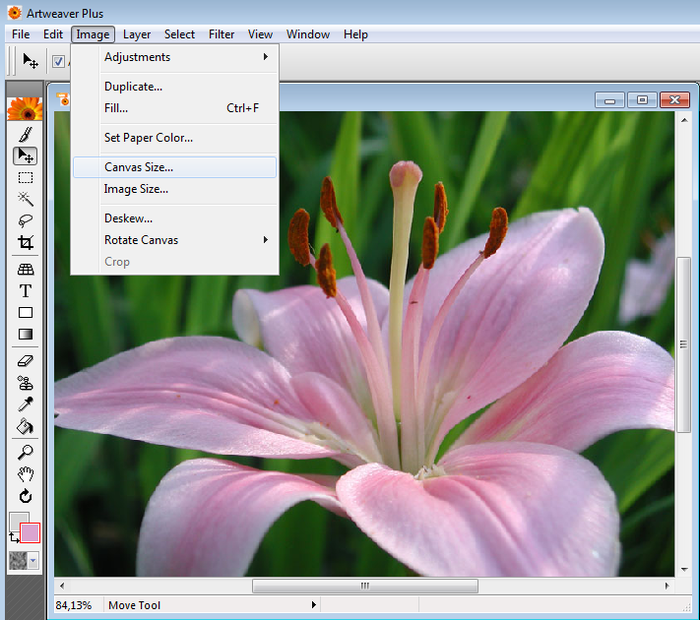Open the Layer menu
The width and height of the screenshot is (700, 620).
(x=137, y=34)
